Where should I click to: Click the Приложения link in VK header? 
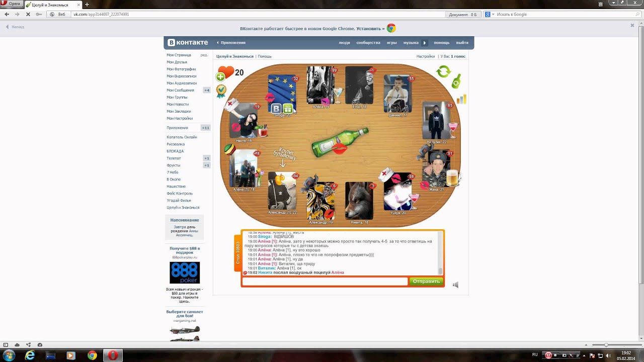(x=233, y=43)
